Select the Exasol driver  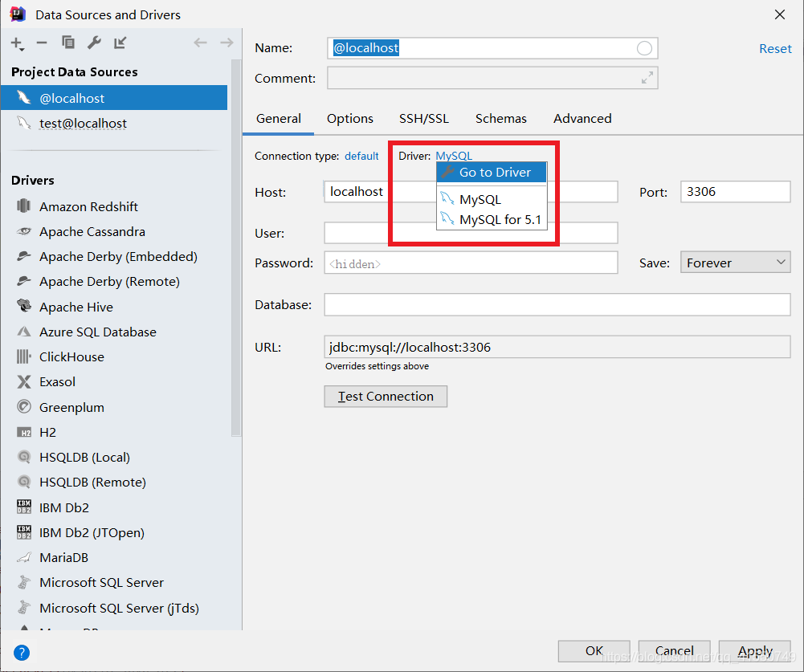116,382
